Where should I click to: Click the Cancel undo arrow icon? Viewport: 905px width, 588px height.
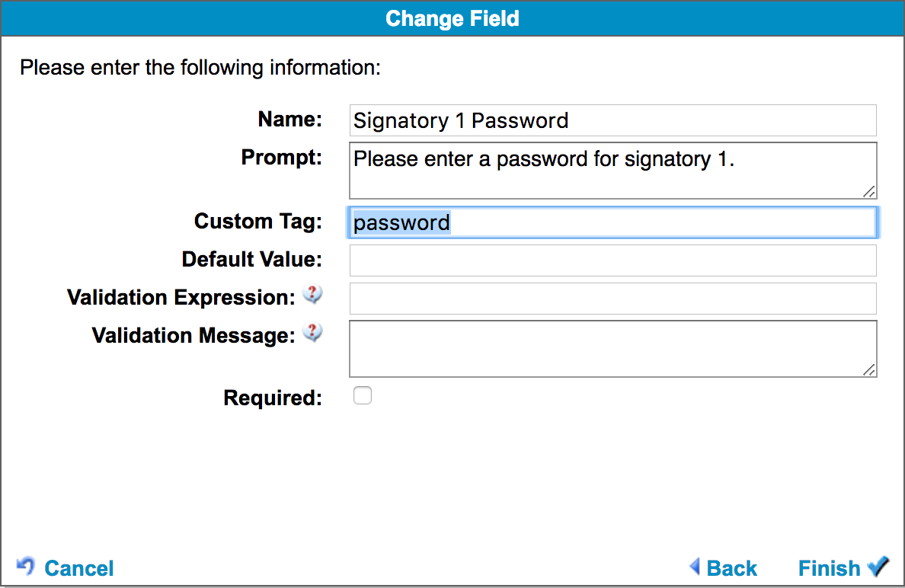tap(26, 566)
